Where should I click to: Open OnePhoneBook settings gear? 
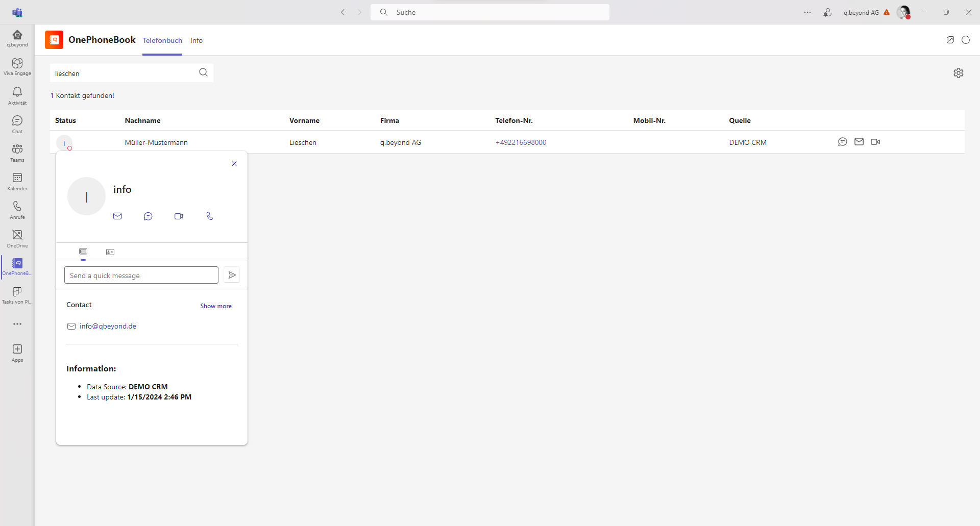[x=958, y=73]
